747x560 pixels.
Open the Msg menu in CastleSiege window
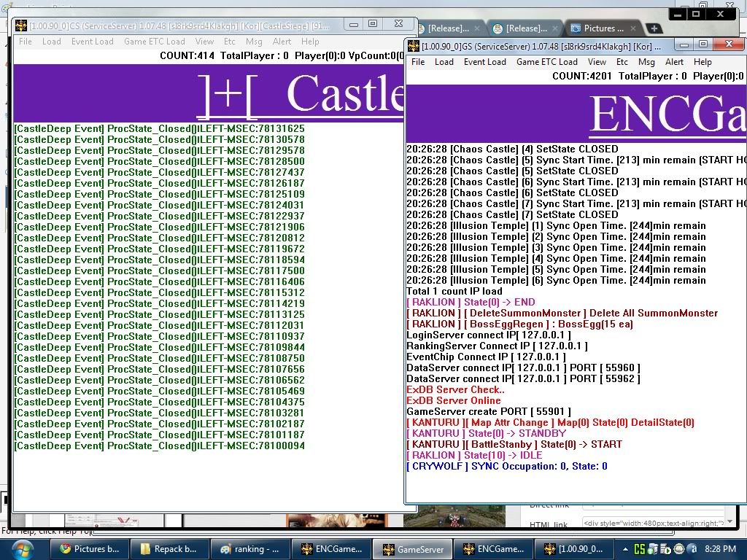point(253,42)
